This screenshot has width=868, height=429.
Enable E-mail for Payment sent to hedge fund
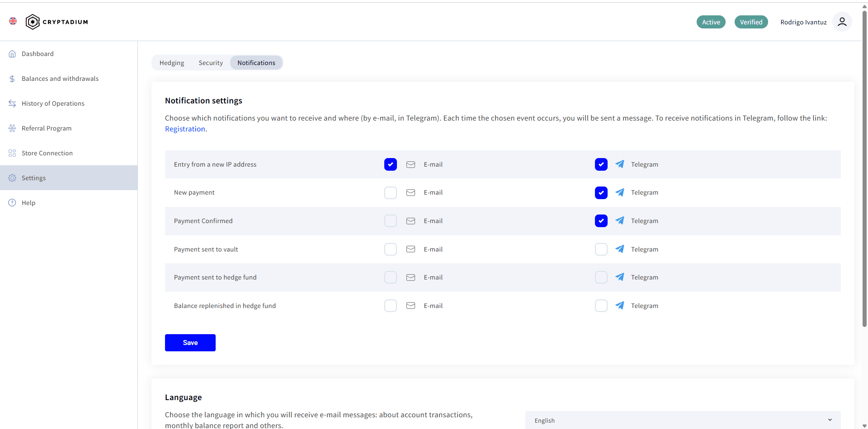[391, 277]
